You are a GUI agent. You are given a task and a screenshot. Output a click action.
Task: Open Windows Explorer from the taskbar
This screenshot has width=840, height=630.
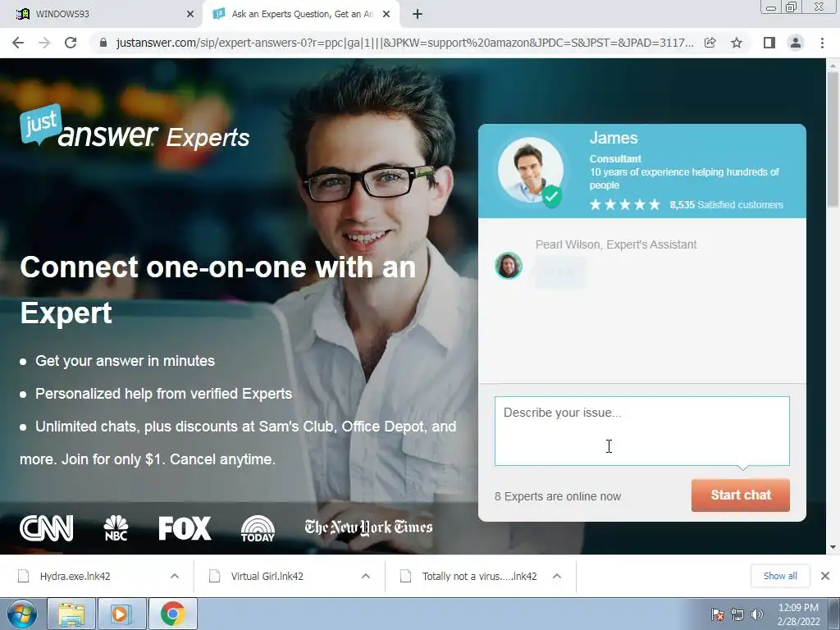[71, 614]
